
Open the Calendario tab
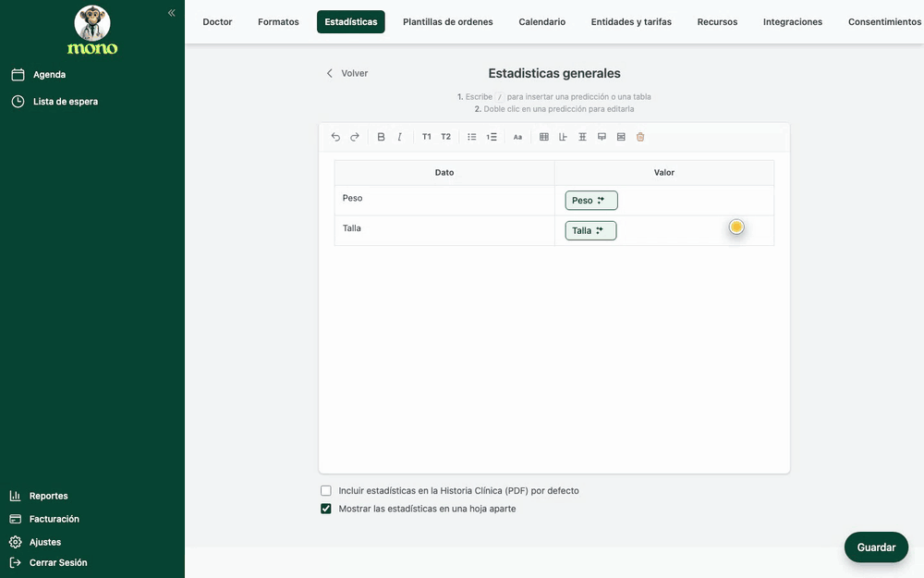point(542,22)
